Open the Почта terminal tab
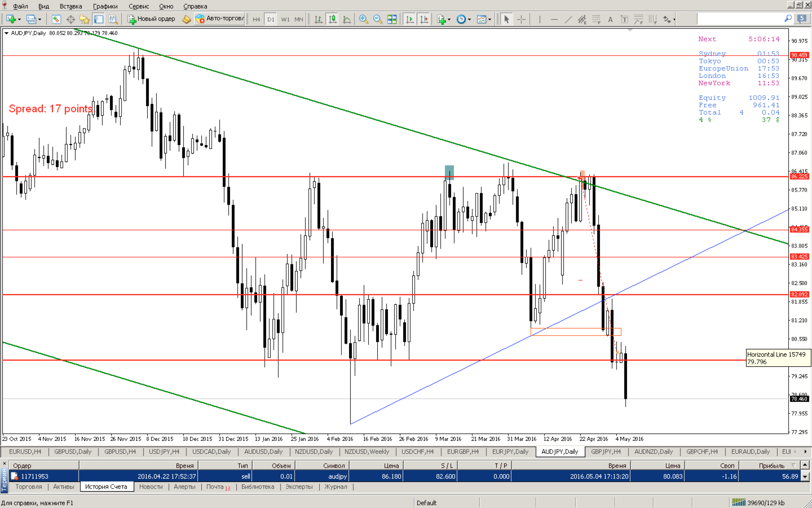Image resolution: width=812 pixels, height=508 pixels. 218,487
